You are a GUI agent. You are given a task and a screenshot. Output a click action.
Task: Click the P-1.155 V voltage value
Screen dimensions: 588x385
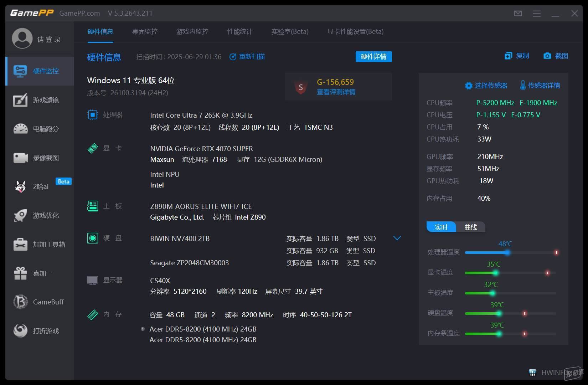pos(491,115)
